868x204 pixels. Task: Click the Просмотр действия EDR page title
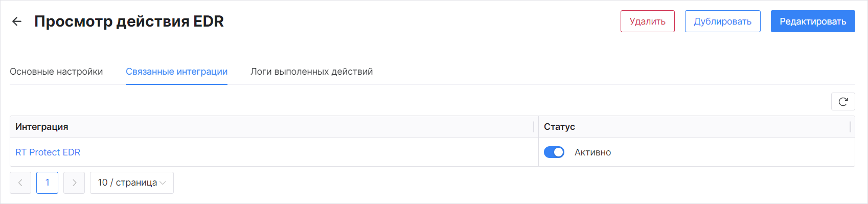129,21
